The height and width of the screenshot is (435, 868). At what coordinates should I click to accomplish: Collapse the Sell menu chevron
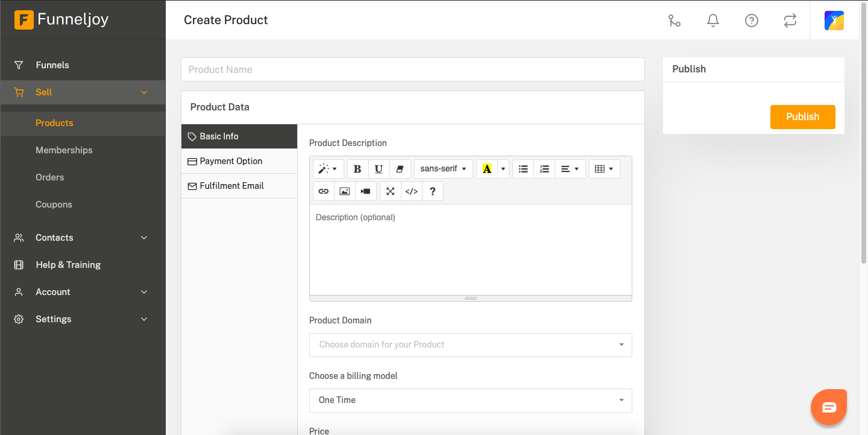click(144, 92)
